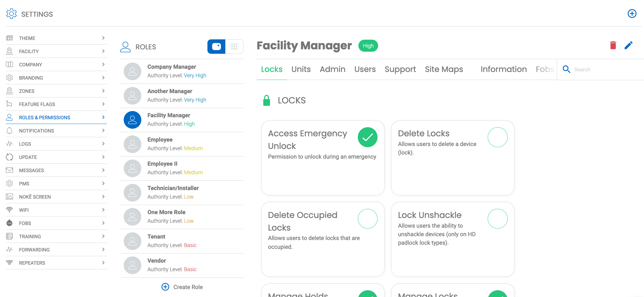Switch roles list to grid view
The width and height of the screenshot is (644, 297).
point(234,46)
